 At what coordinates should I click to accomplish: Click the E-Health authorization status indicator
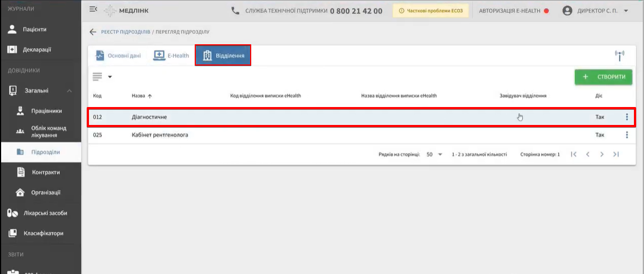click(x=546, y=11)
